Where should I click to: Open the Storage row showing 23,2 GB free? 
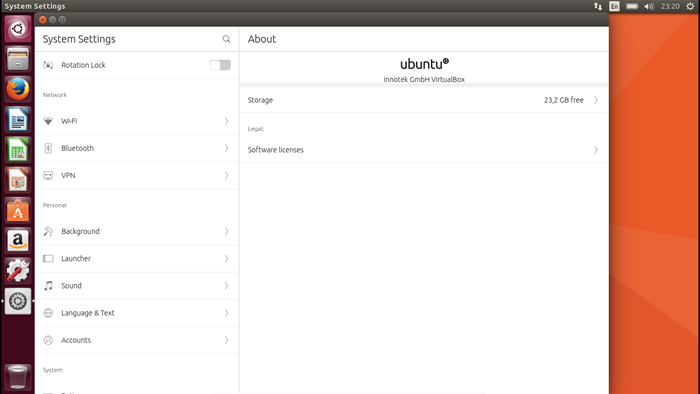pos(424,100)
